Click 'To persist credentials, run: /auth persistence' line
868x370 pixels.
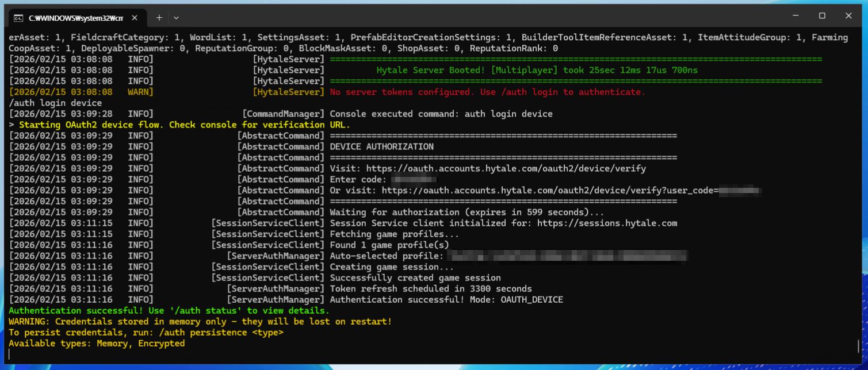[146, 333]
